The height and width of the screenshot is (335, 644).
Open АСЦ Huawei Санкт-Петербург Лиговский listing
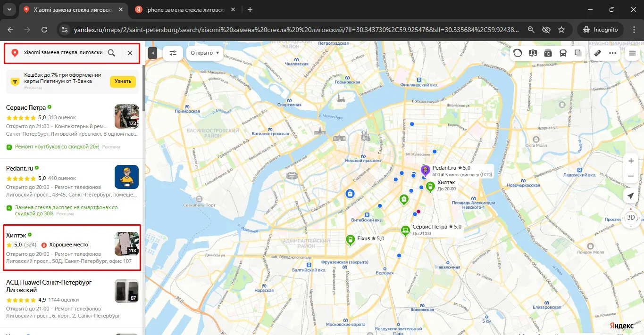49,286
